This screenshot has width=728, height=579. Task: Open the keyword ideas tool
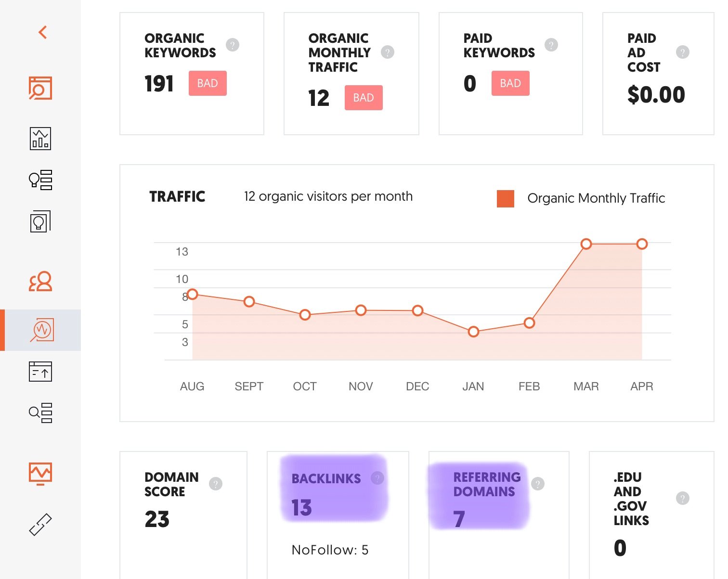point(41,180)
